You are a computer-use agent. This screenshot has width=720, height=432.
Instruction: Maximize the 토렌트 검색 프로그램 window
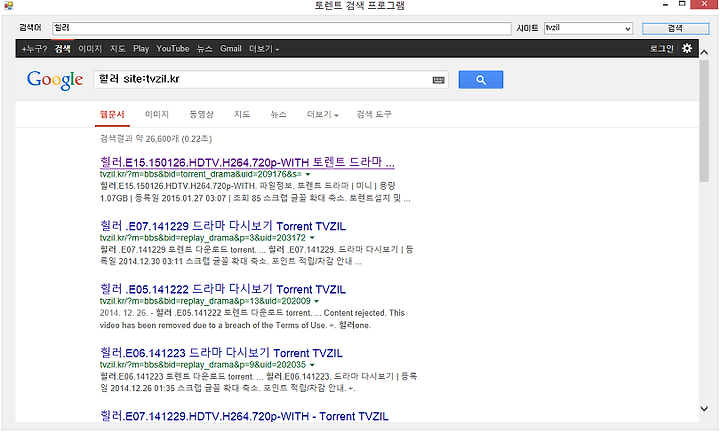click(682, 4)
